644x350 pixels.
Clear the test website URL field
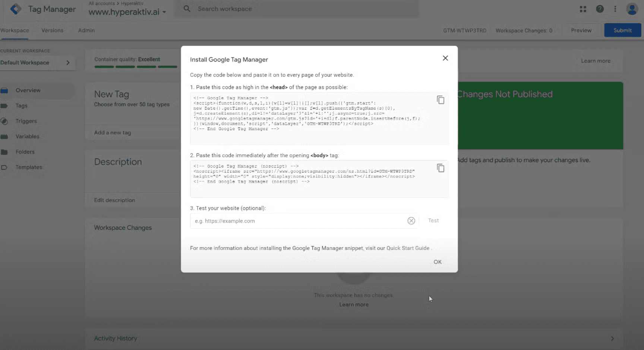[411, 221]
